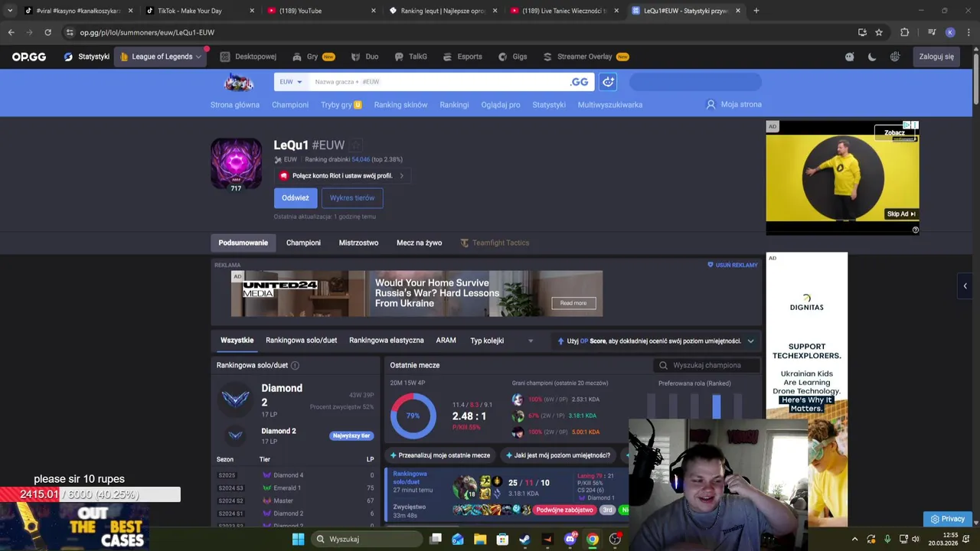Focus the Nazwa gracza search field
This screenshot has height=551, width=980.
coord(436,82)
